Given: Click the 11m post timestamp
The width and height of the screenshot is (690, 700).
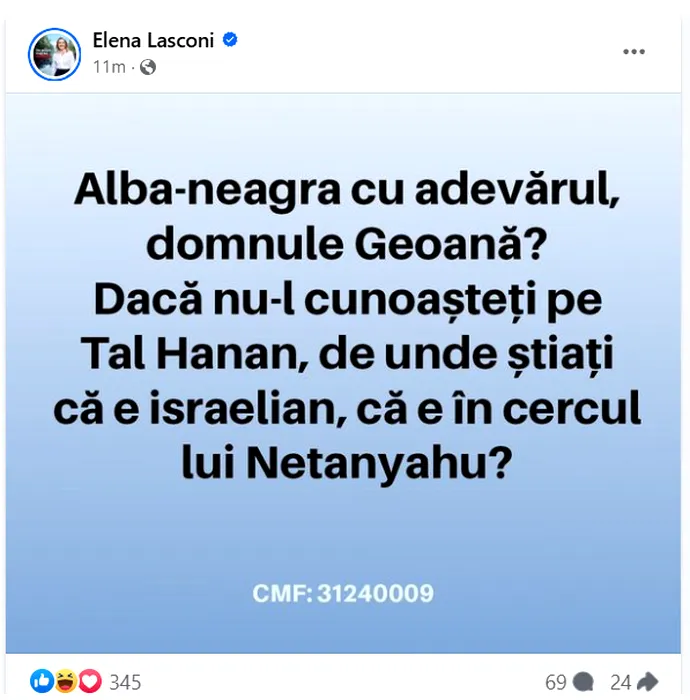Looking at the screenshot, I should (108, 67).
